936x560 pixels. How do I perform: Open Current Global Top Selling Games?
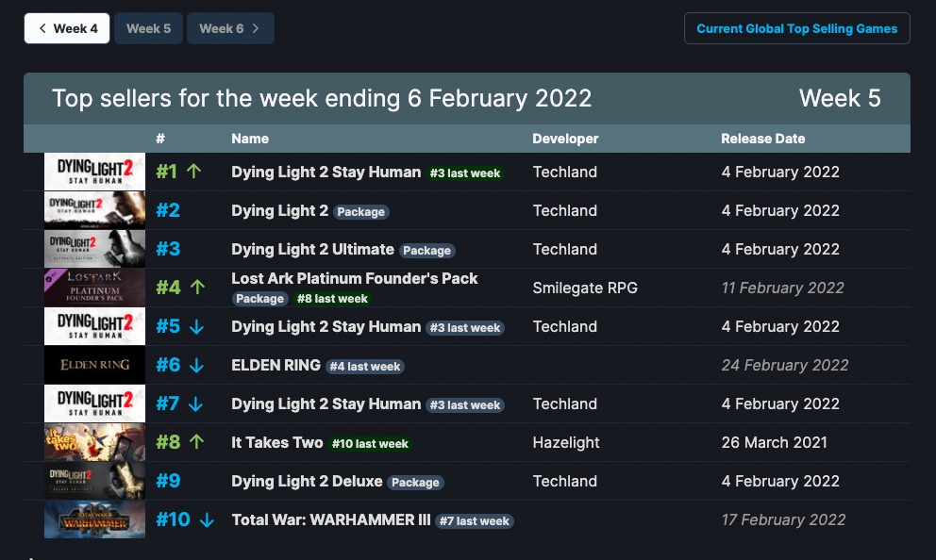click(x=797, y=28)
